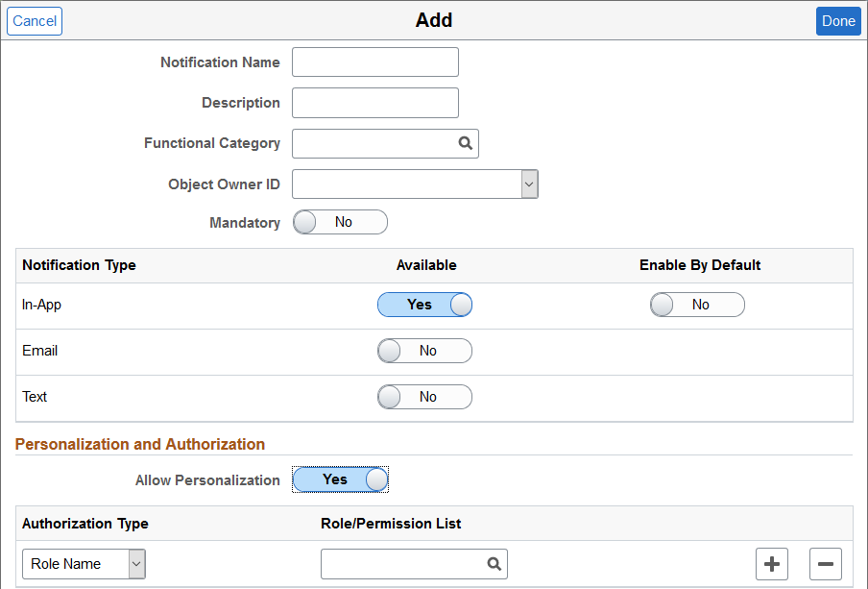Click the Available column header
The height and width of the screenshot is (589, 868).
(426, 265)
